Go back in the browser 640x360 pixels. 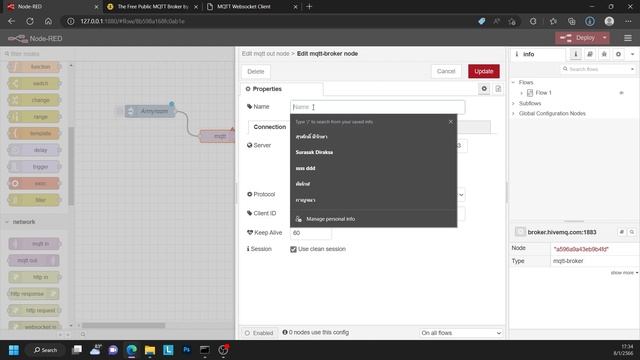tap(11, 21)
